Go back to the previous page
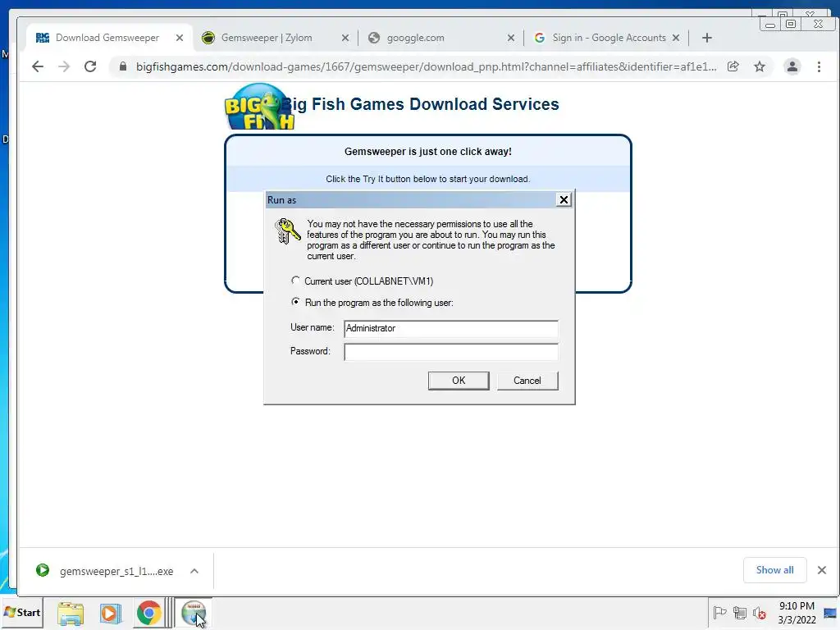 click(x=38, y=66)
